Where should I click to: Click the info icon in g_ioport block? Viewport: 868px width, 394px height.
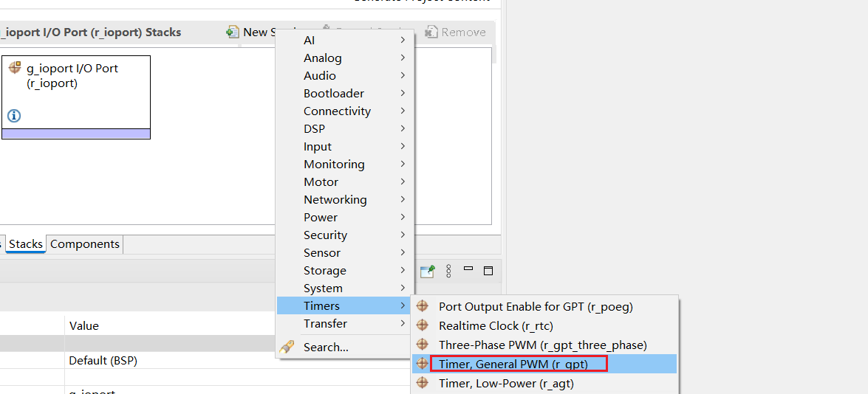(x=14, y=116)
